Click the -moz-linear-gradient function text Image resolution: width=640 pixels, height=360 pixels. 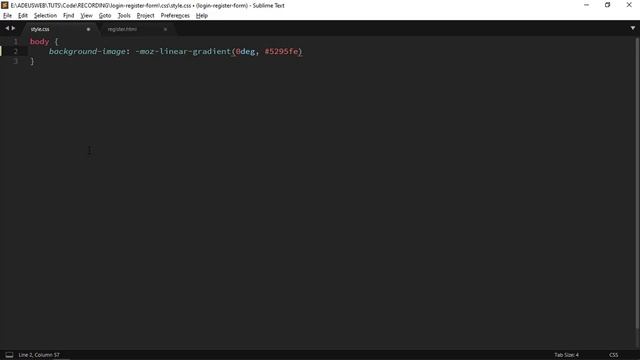(183, 51)
